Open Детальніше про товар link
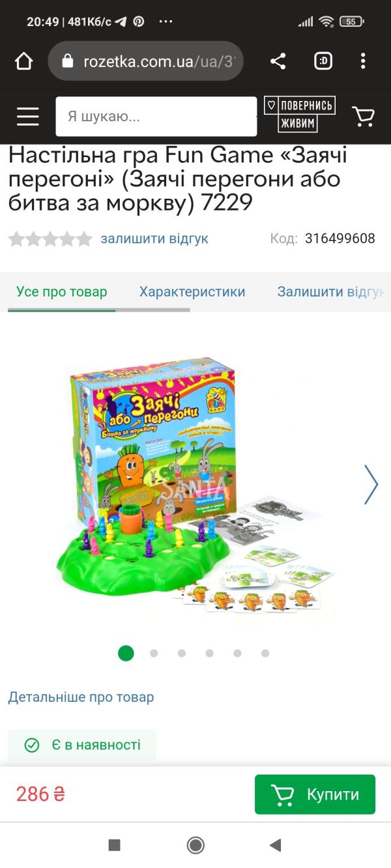The height and width of the screenshot is (868, 391). click(x=81, y=697)
